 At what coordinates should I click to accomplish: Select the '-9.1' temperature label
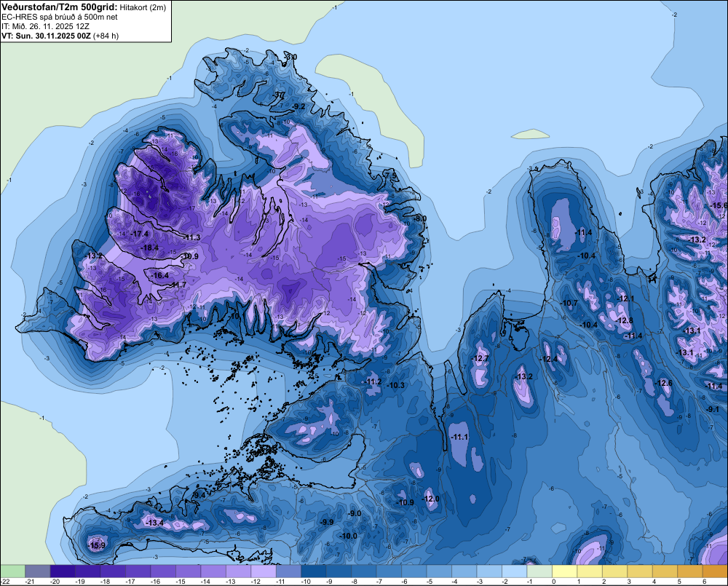pos(713,410)
